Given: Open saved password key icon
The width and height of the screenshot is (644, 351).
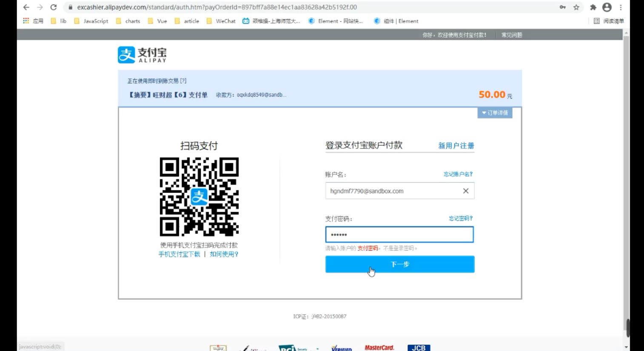Looking at the screenshot, I should [x=563, y=7].
